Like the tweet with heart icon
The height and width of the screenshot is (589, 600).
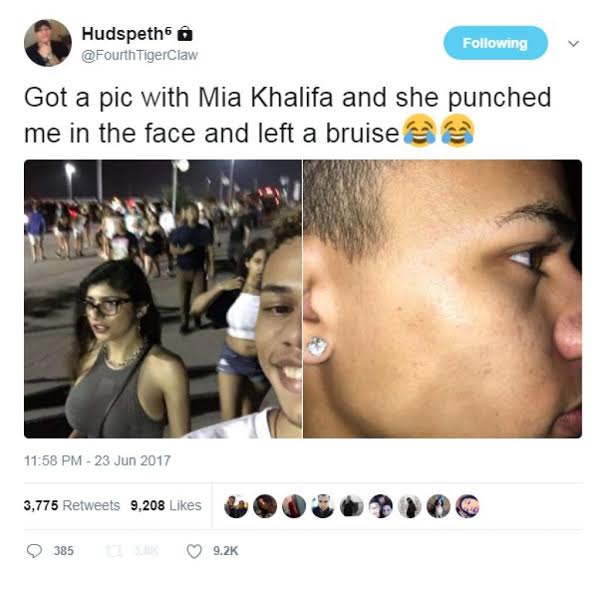(x=194, y=551)
